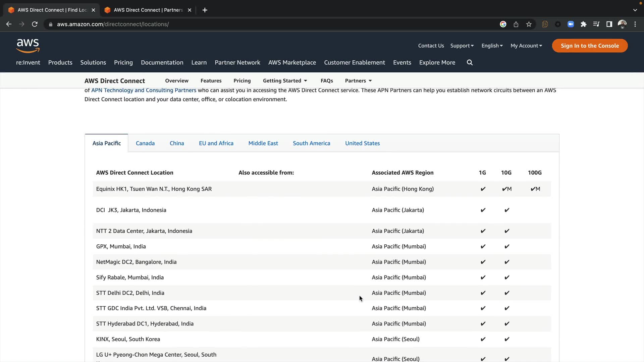The image size is (644, 362).
Task: Click Sign In to the Console button
Action: click(x=590, y=46)
